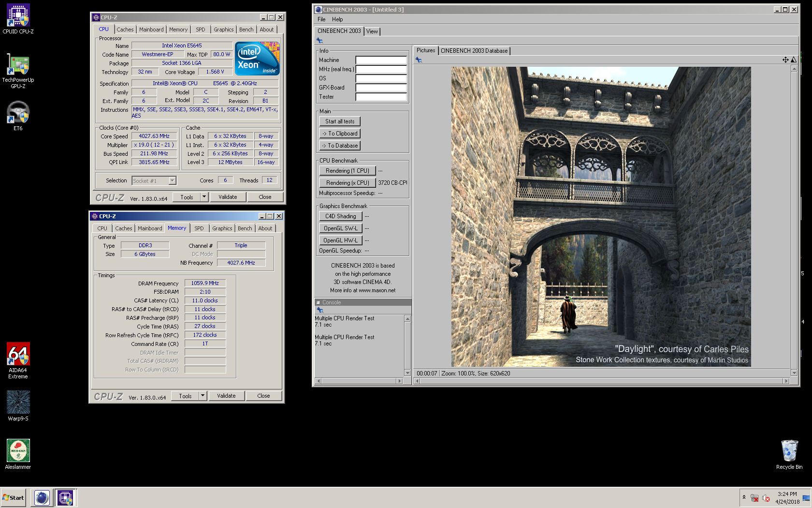The width and height of the screenshot is (812, 508).
Task: Switch to CINEBENCH via its taskbar icon
Action: point(42,497)
